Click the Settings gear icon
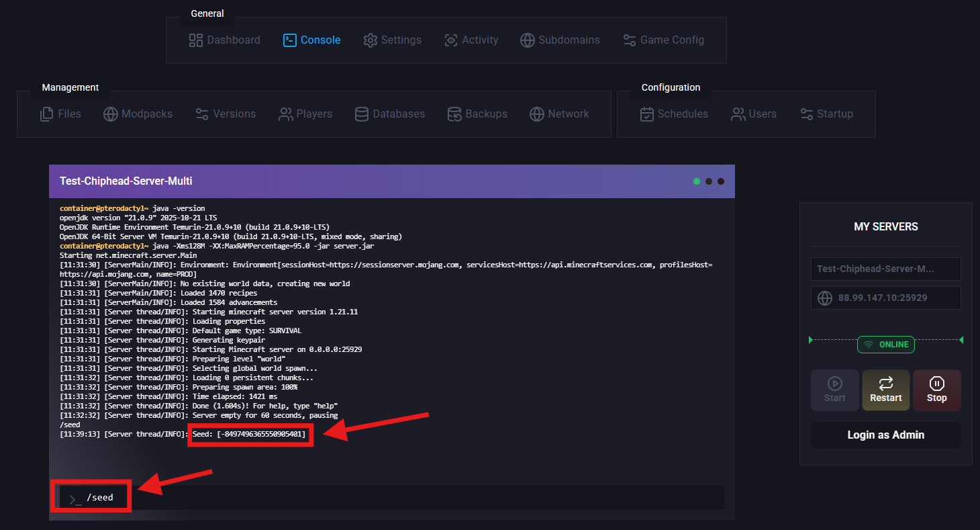 tap(371, 40)
